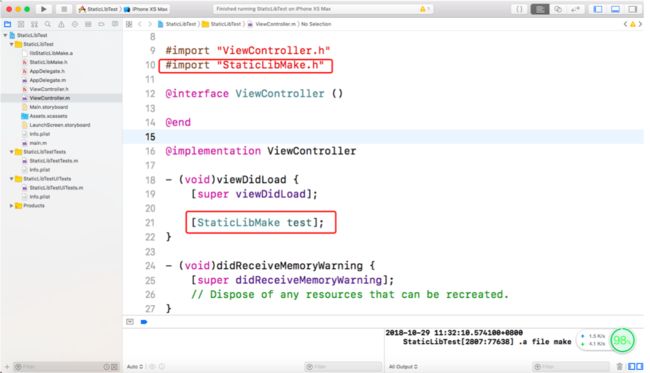Click jump bar yellow warning triangle
This screenshot has height=373, width=650.
(x=633, y=24)
